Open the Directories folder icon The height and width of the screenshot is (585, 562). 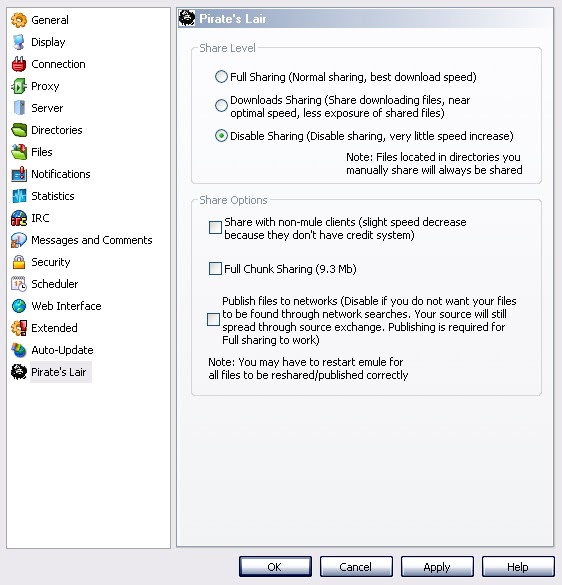19,130
